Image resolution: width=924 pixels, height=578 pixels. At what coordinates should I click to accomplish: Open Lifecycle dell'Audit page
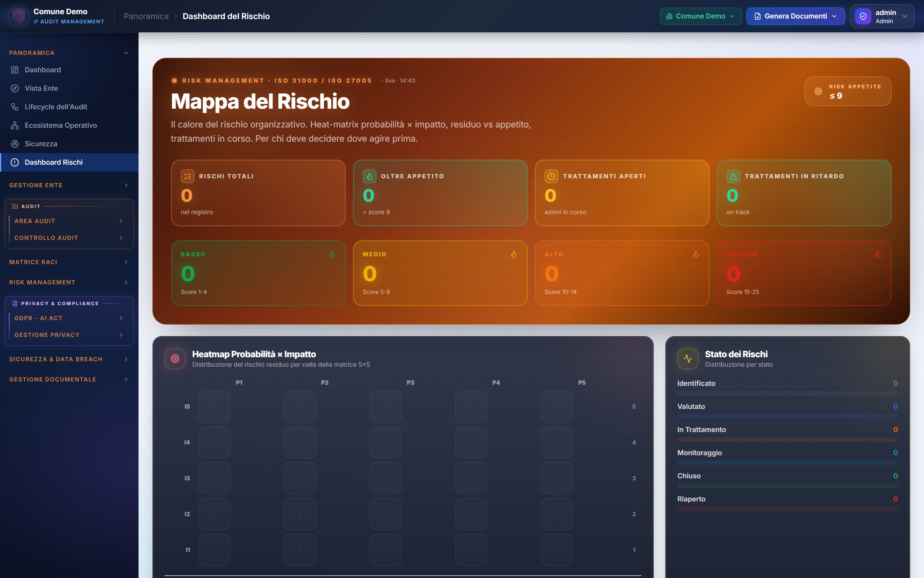(x=69, y=107)
